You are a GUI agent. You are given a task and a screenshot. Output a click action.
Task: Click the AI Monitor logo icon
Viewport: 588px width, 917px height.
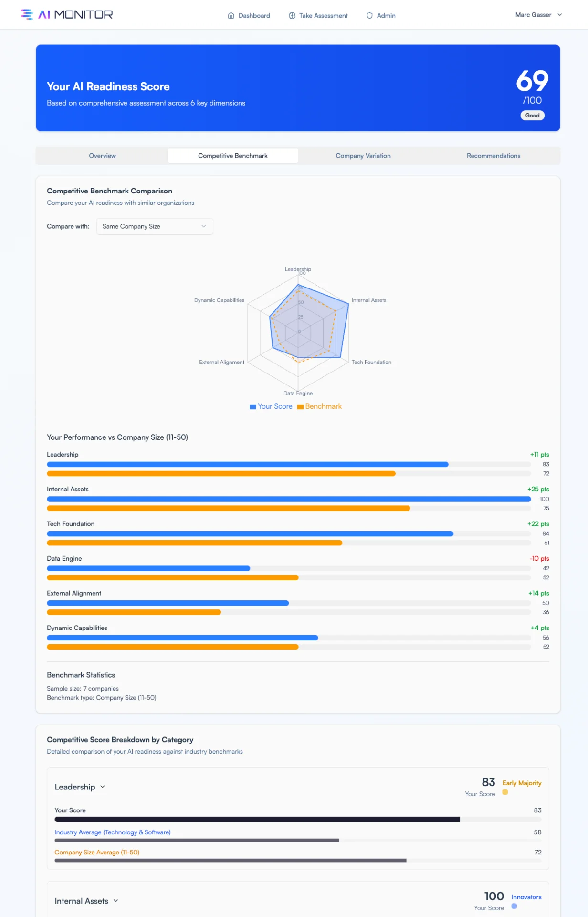[27, 14]
